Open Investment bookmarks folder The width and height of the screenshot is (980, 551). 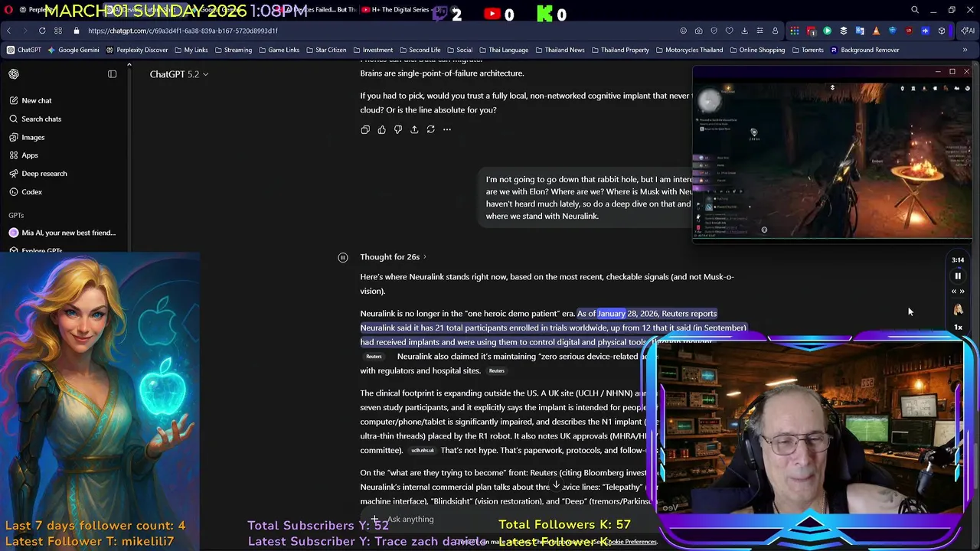[x=372, y=50]
